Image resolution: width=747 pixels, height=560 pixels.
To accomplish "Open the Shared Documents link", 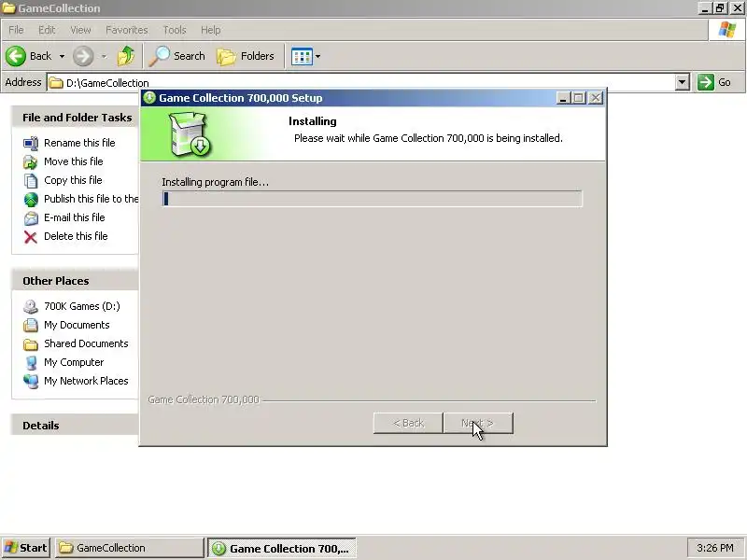I will point(86,343).
